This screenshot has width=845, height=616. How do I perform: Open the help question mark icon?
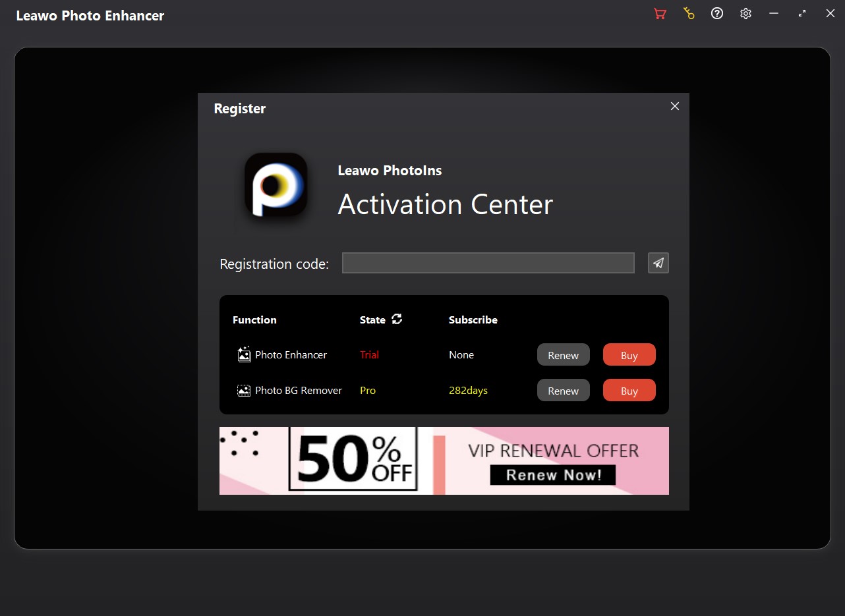click(x=717, y=14)
